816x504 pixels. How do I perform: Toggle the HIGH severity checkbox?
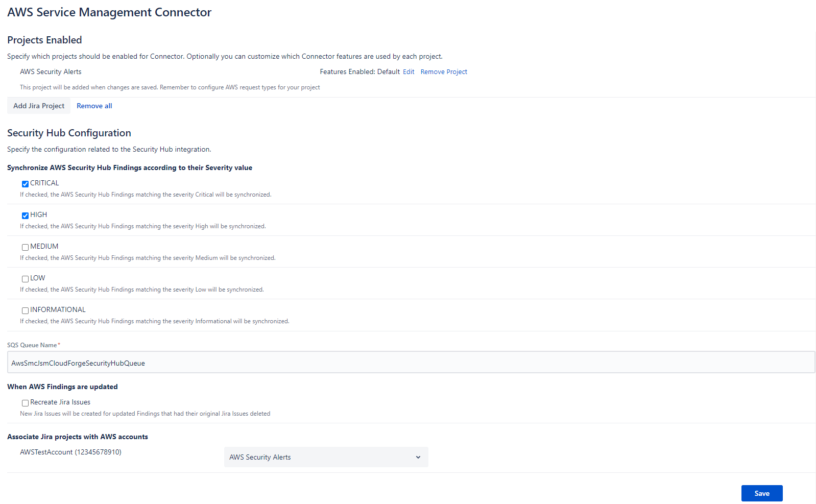click(25, 215)
